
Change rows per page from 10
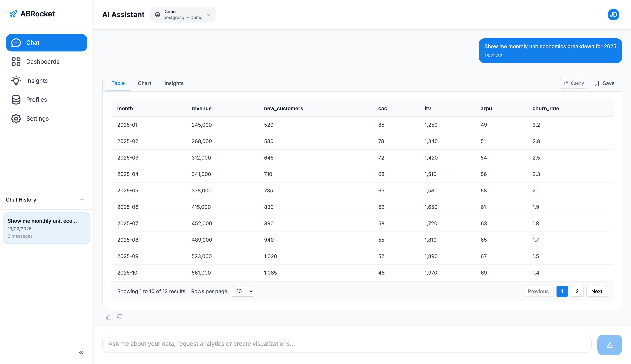242,291
